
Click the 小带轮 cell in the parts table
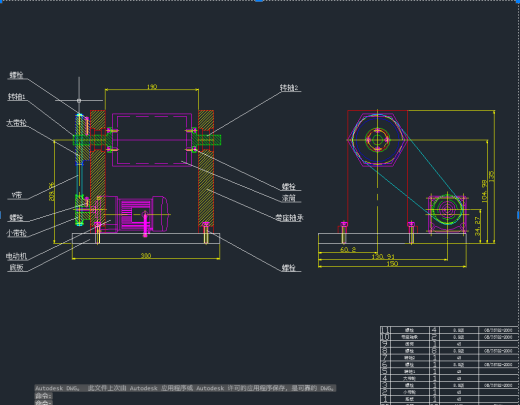coord(409,392)
